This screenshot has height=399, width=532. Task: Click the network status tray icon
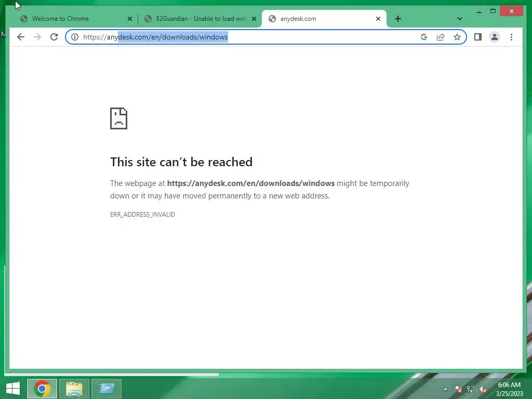tap(471, 389)
